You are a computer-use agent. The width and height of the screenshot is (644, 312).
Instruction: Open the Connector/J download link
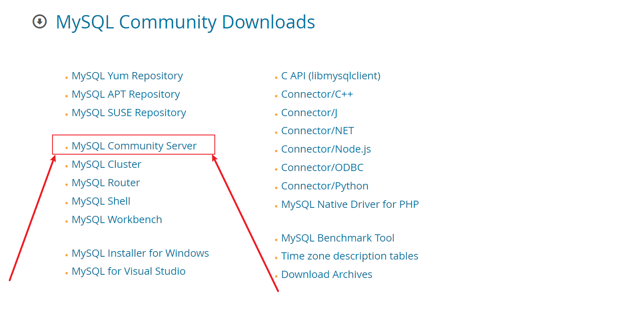[x=309, y=113]
